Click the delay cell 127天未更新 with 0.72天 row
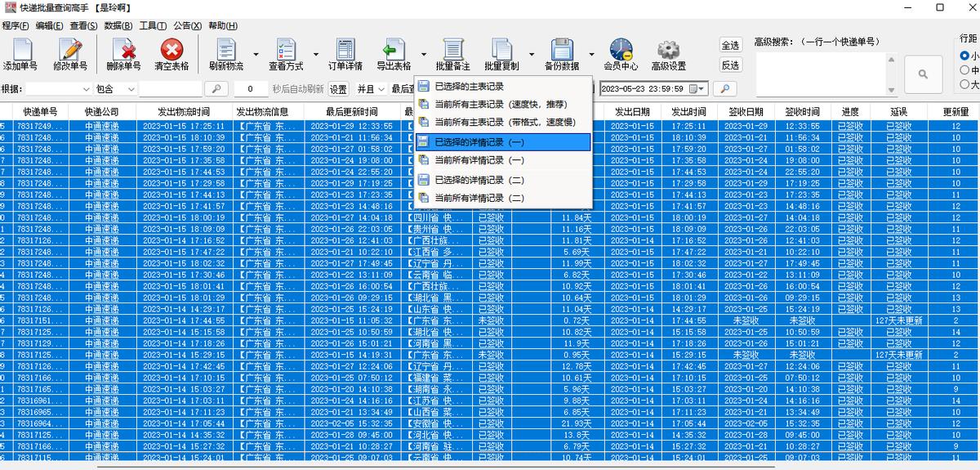This screenshot has height=470, width=980. tap(898, 321)
